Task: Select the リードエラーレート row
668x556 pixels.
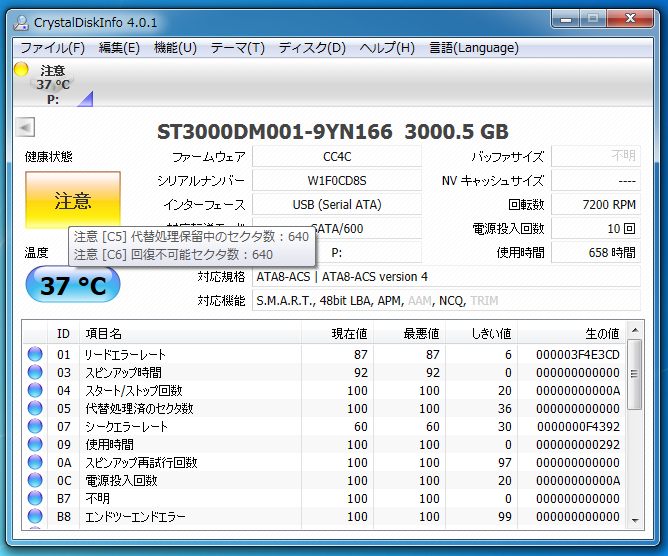Action: (324, 354)
